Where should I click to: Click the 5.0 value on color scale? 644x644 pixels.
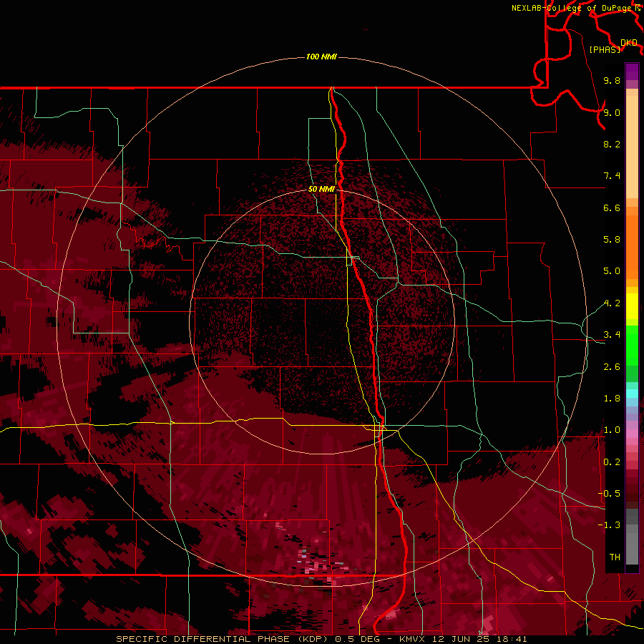tap(612, 271)
